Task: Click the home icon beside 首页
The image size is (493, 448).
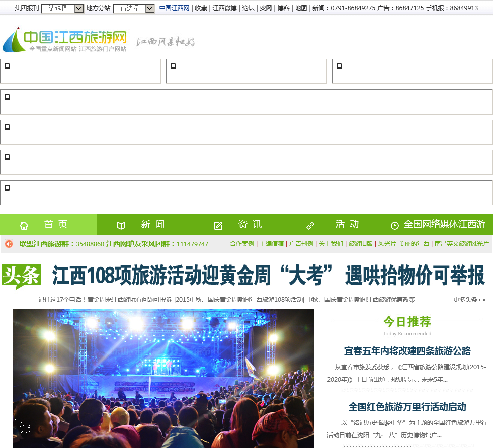Action: coord(24,225)
